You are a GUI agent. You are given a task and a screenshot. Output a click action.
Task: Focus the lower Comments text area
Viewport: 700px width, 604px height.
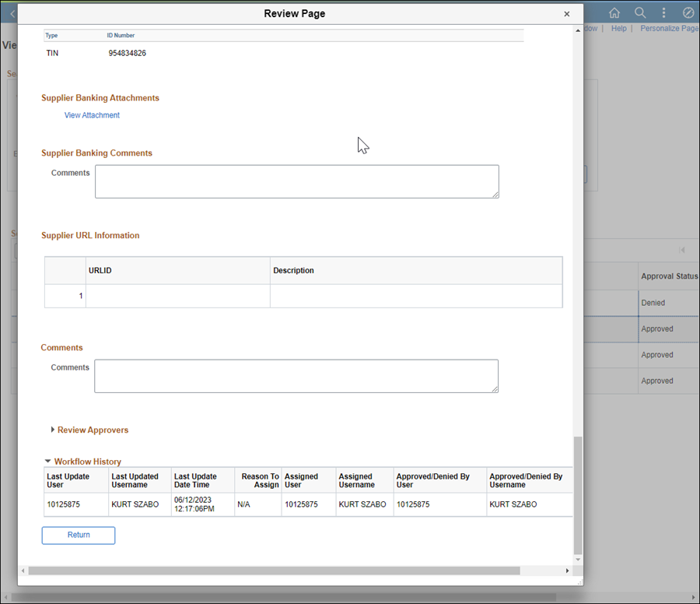pos(296,376)
